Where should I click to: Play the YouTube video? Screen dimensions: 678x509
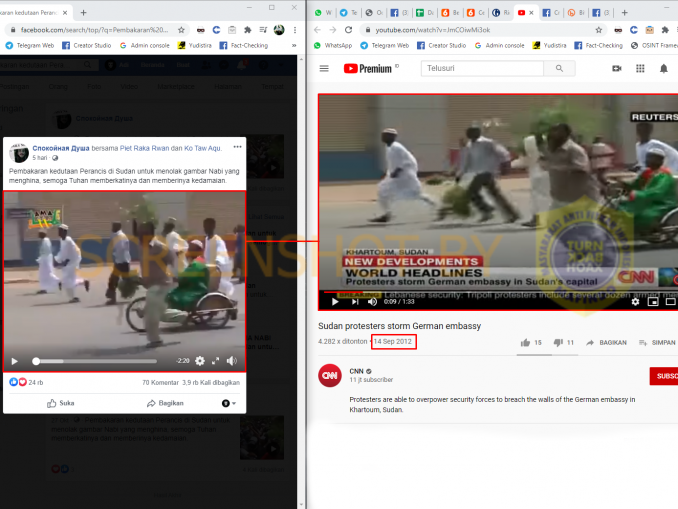click(335, 302)
